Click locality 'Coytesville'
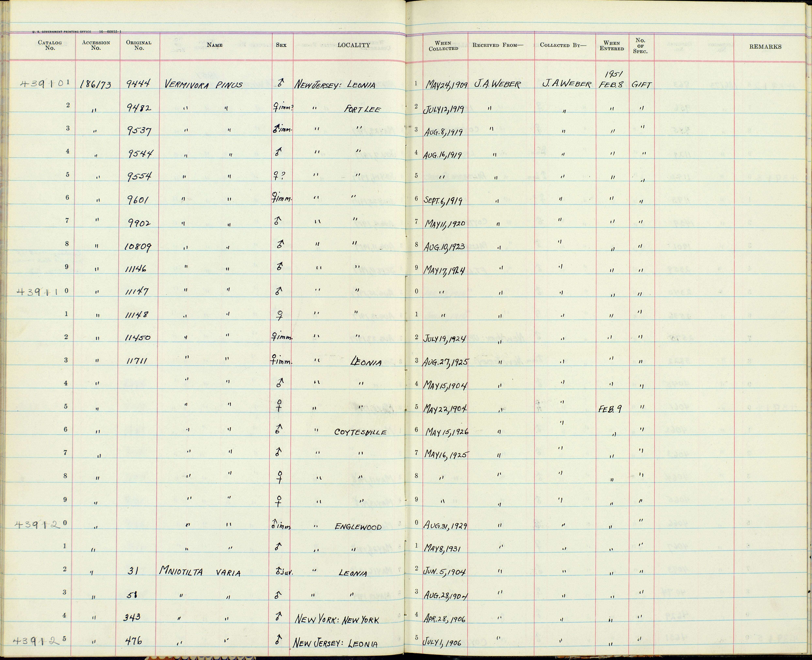Screen dimensions: 812x660 coord(360,432)
